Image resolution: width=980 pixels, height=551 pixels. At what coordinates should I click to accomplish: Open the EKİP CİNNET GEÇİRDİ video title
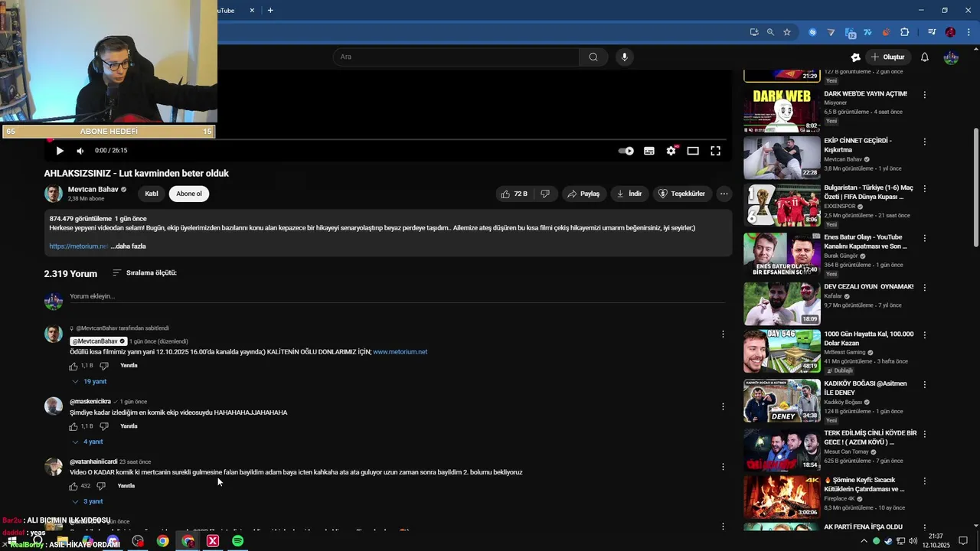pos(858,145)
